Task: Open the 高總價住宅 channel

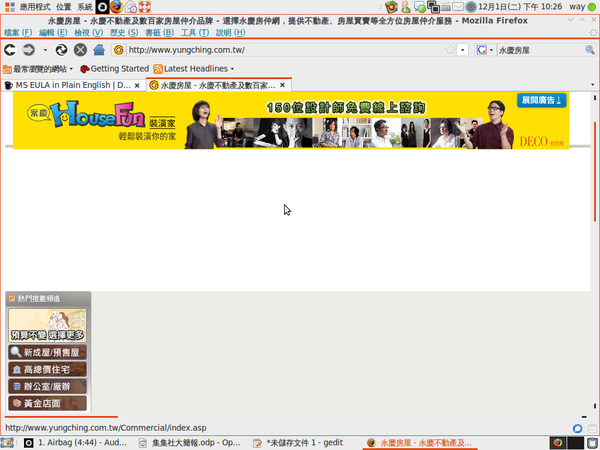Action: pos(47,369)
